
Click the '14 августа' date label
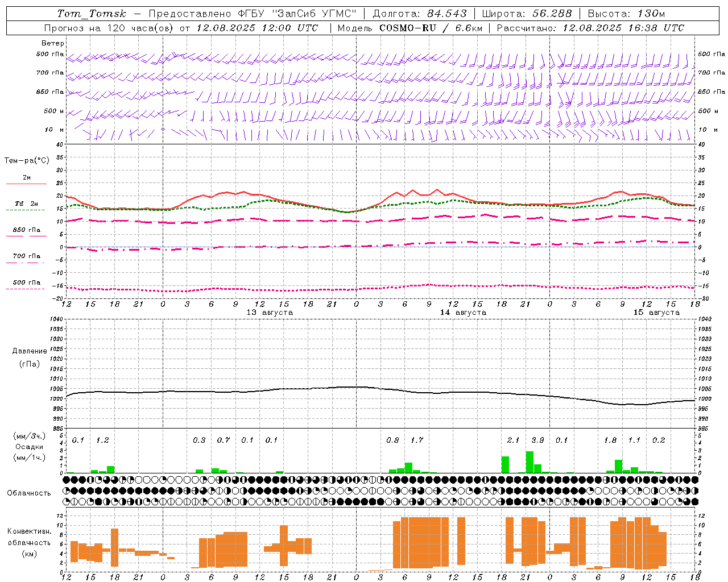pyautogui.click(x=463, y=312)
